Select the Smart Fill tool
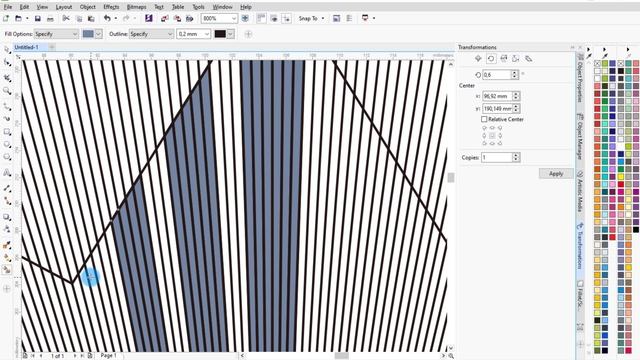 pyautogui.click(x=7, y=270)
